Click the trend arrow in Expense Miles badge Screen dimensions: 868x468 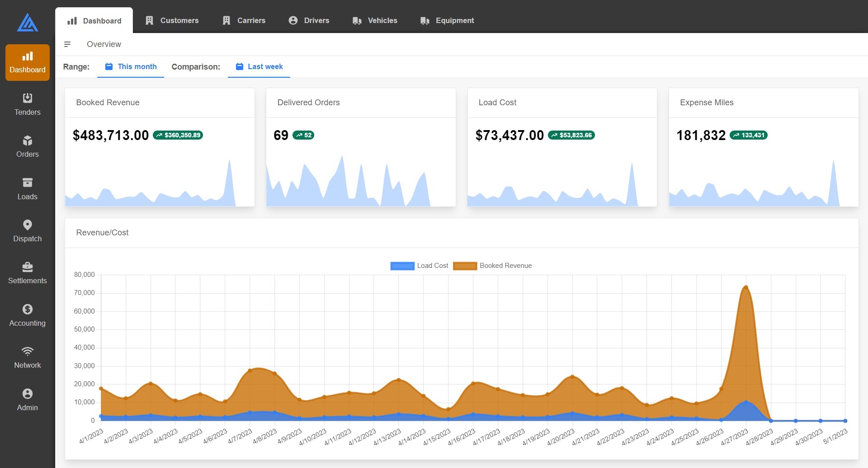(x=736, y=135)
